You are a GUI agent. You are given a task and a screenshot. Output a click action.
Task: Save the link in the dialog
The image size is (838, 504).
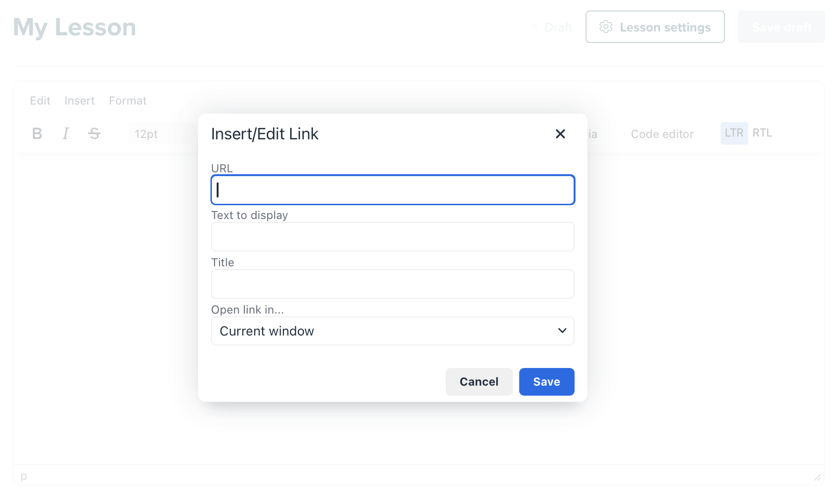click(x=546, y=382)
